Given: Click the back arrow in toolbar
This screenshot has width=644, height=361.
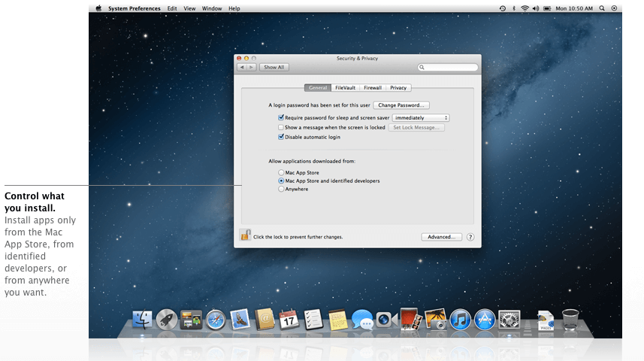Looking at the screenshot, I should point(242,67).
